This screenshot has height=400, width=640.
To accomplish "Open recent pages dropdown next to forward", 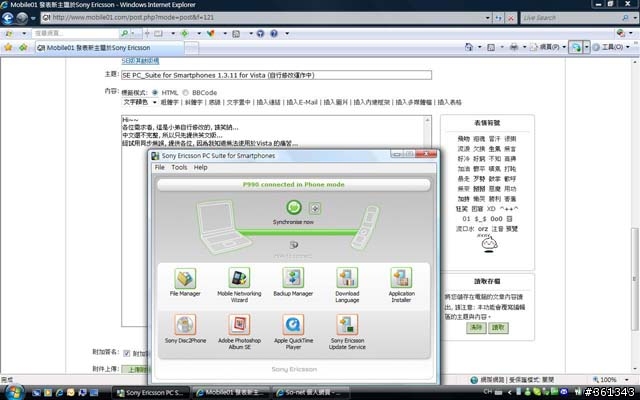I will click(x=33, y=18).
